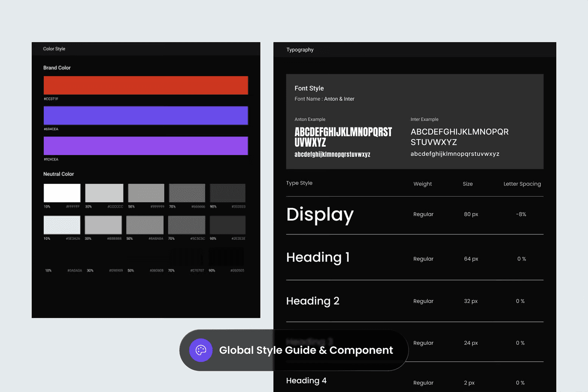Click the #070707 hex label
Image resolution: width=588 pixels, height=392 pixels.
coord(197,270)
